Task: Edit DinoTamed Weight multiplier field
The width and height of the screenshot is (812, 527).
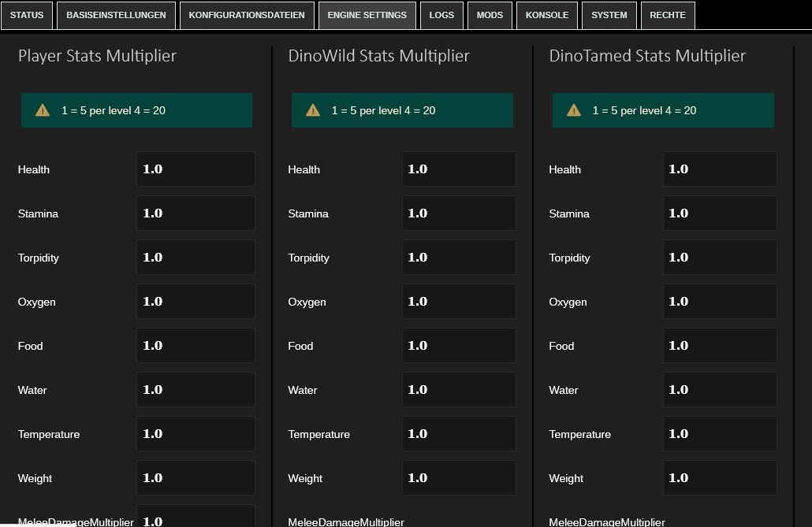Action: [720, 478]
